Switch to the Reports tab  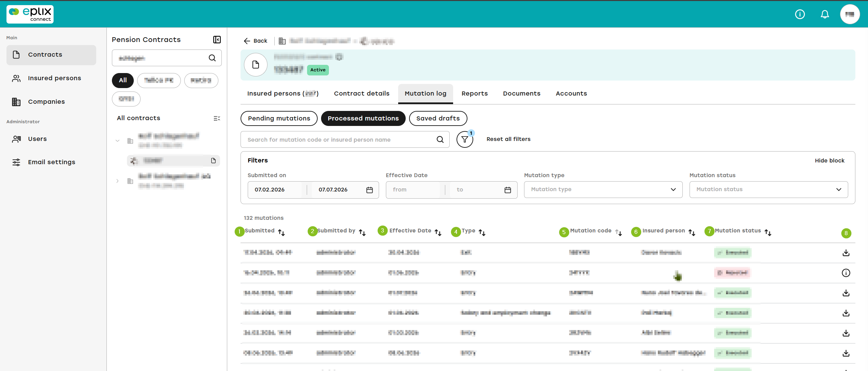tap(475, 94)
